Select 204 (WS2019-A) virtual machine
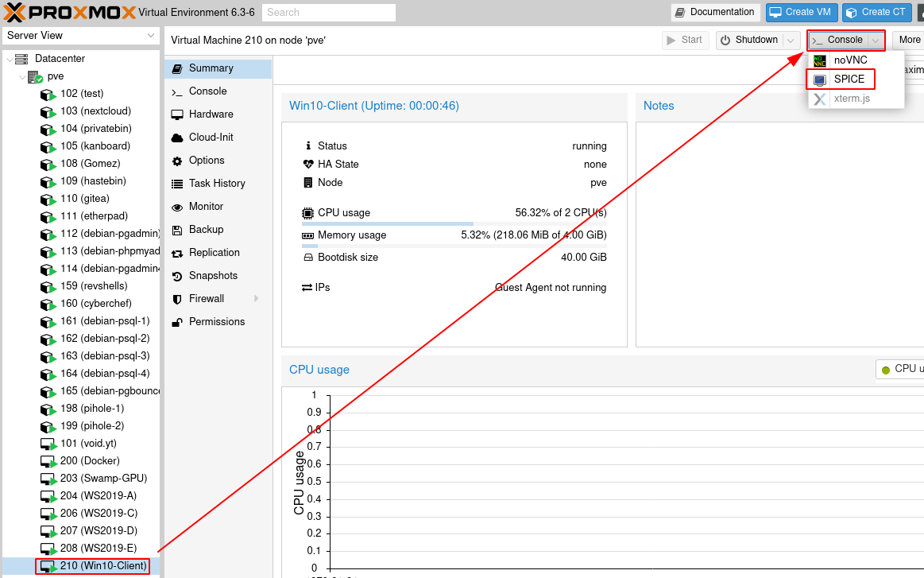The image size is (924, 578). [x=81, y=496]
